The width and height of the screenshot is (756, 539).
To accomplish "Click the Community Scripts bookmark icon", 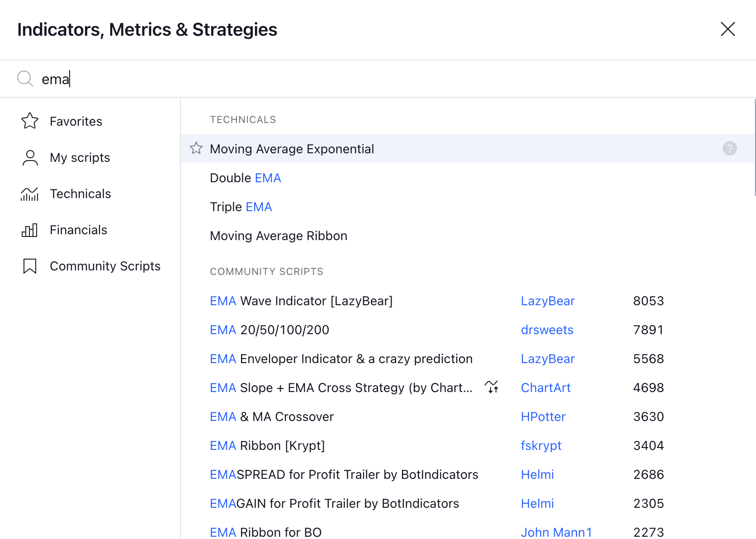I will point(30,266).
